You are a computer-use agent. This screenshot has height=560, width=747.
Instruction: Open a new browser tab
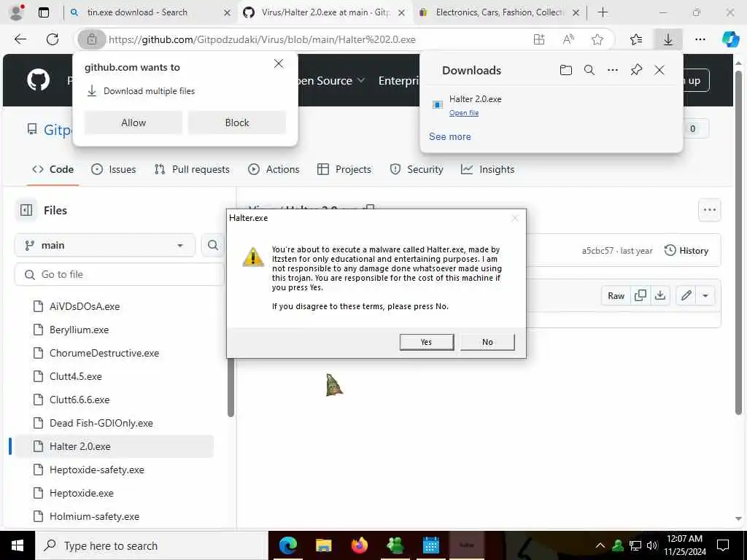coord(603,12)
